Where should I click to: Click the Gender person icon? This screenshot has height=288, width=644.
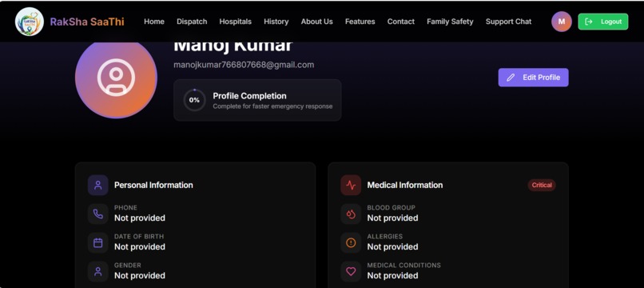[97, 271]
